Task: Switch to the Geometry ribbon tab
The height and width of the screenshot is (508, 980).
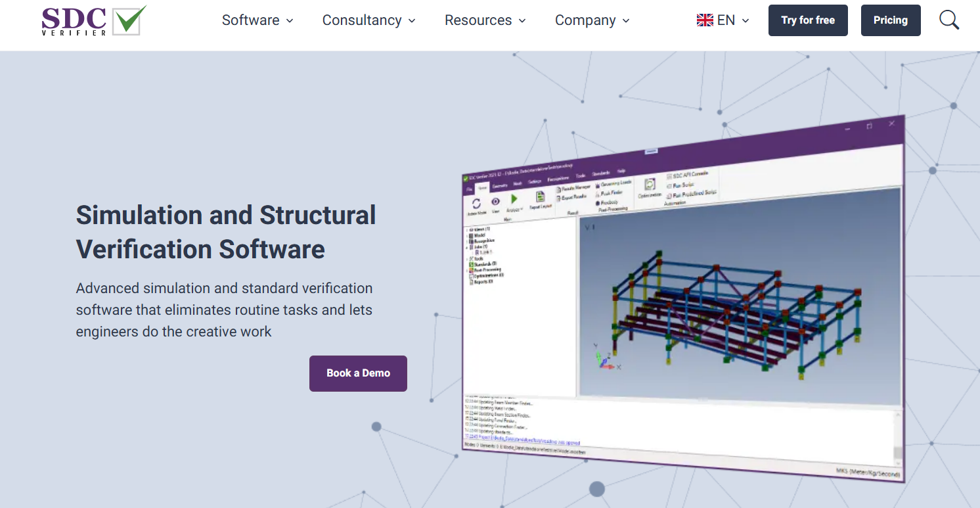Action: point(500,186)
